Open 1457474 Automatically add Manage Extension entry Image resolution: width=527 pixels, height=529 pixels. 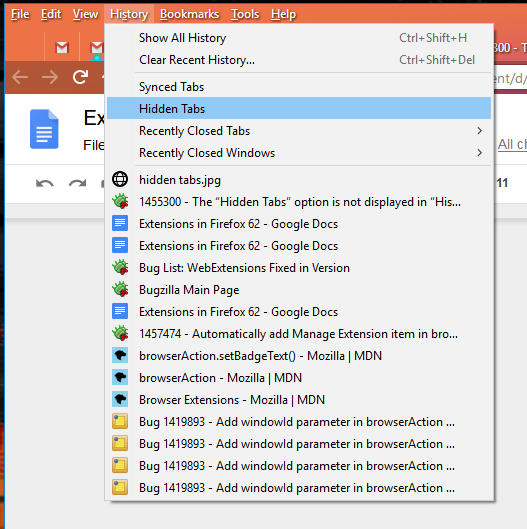299,334
